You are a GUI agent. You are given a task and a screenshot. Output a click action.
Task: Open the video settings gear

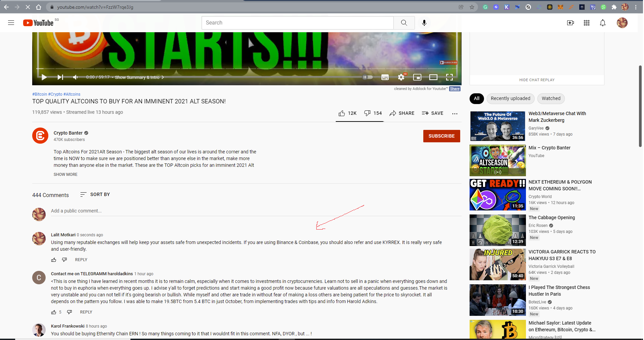point(401,77)
